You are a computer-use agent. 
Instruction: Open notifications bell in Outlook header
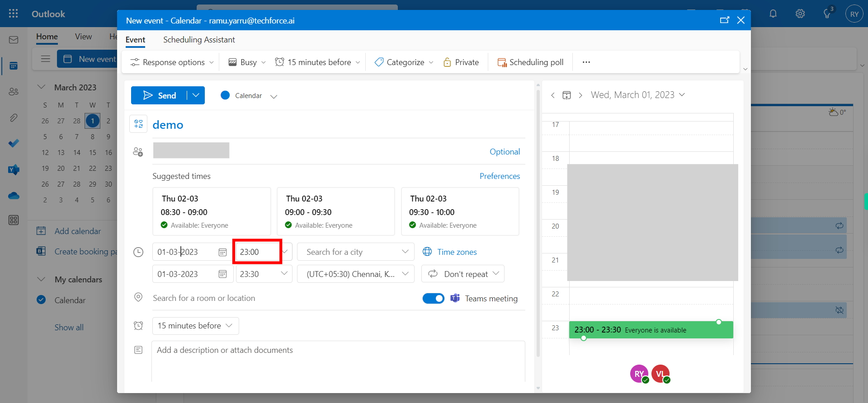773,14
